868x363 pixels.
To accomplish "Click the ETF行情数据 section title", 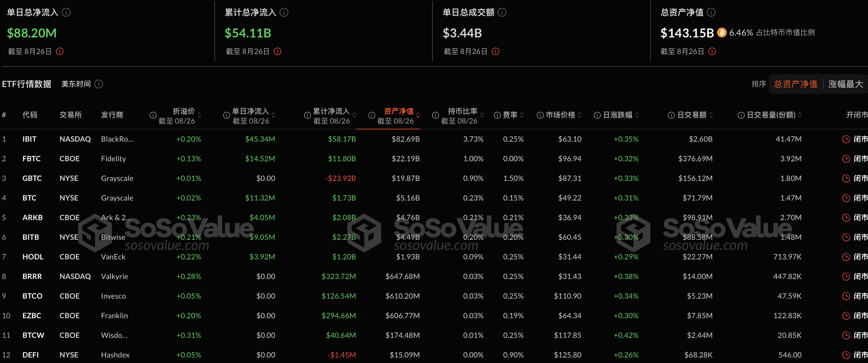I will click(27, 84).
